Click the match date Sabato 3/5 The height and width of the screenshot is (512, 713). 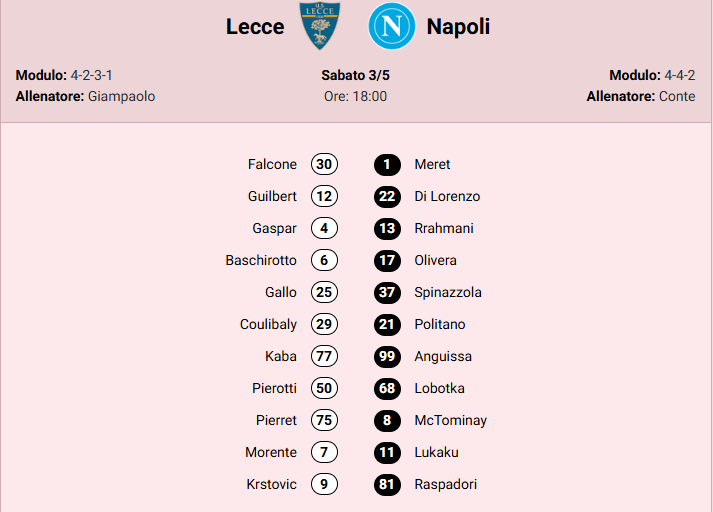point(355,75)
